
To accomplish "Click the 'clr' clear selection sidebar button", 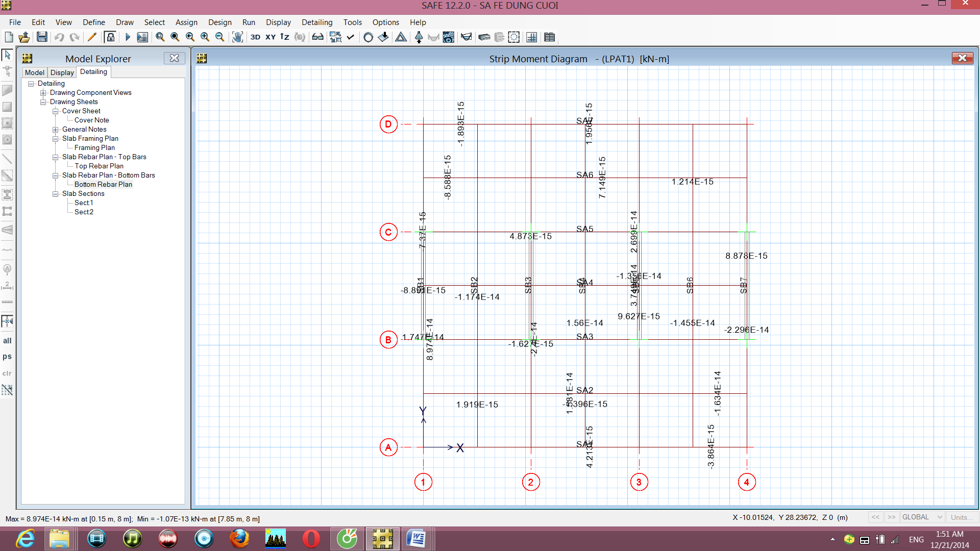I will coord(7,373).
